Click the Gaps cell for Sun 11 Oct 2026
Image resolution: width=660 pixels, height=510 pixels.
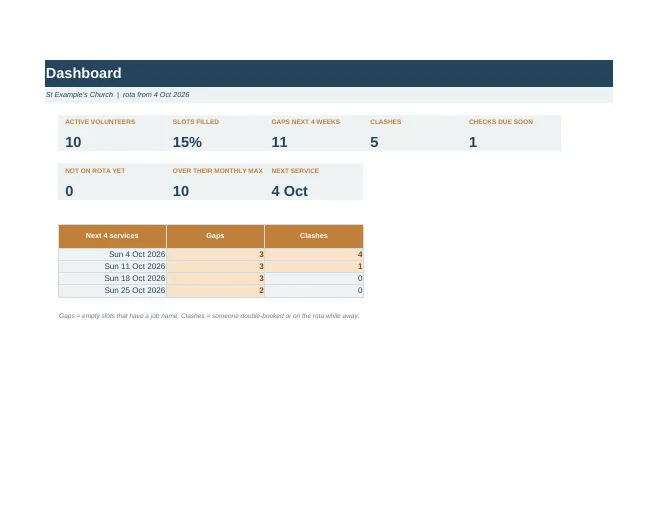click(x=216, y=266)
